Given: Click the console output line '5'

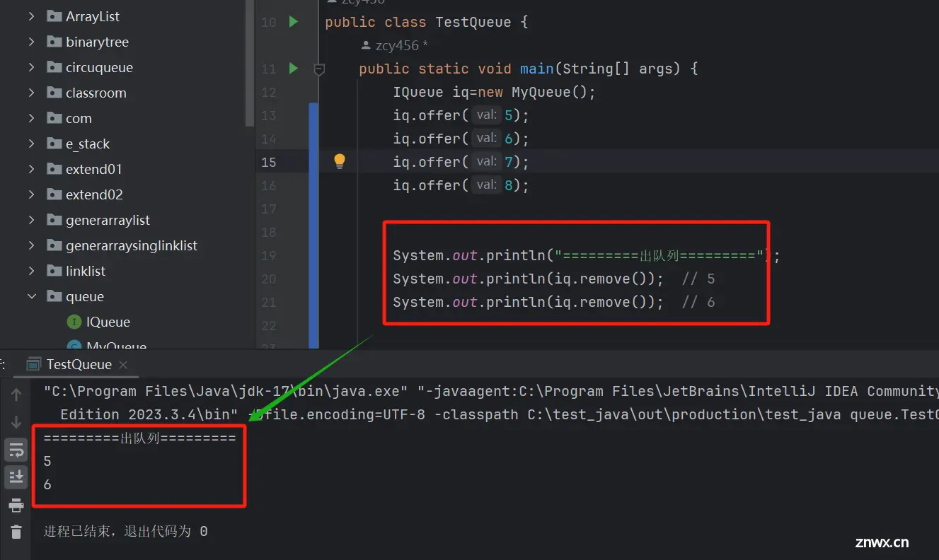Looking at the screenshot, I should tap(47, 461).
